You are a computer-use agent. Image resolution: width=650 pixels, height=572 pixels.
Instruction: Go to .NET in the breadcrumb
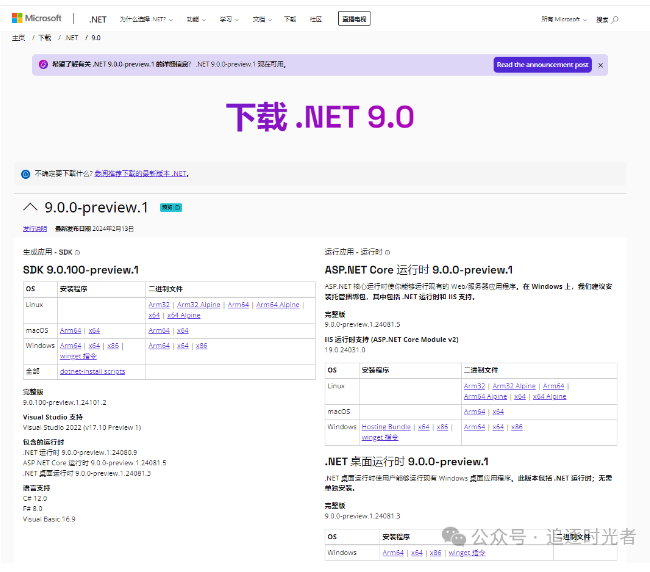72,38
